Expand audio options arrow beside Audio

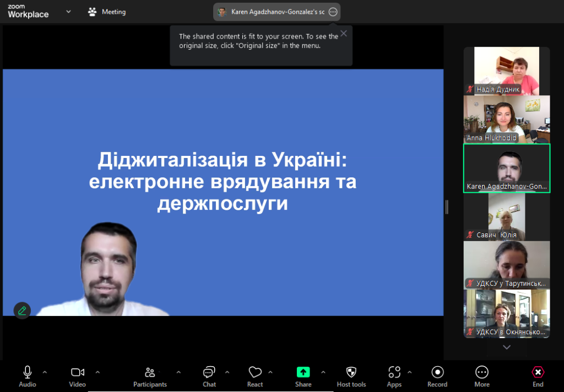[45, 372]
